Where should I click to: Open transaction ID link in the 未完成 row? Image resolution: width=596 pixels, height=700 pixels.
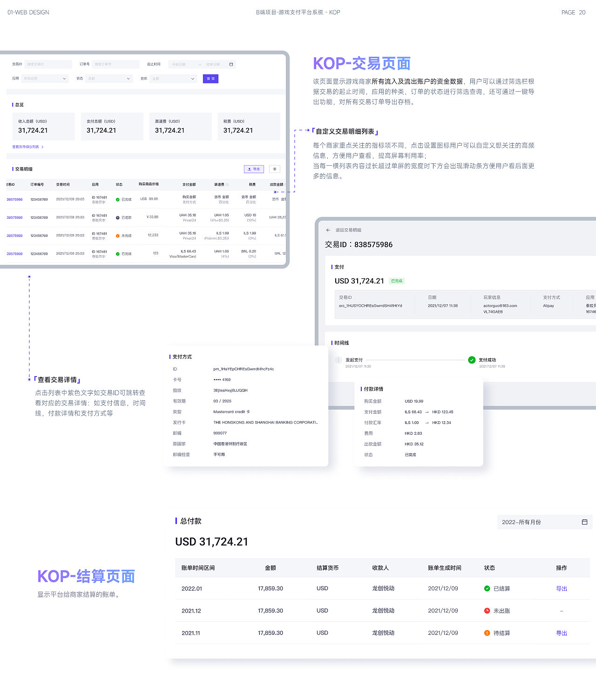[x=14, y=236]
